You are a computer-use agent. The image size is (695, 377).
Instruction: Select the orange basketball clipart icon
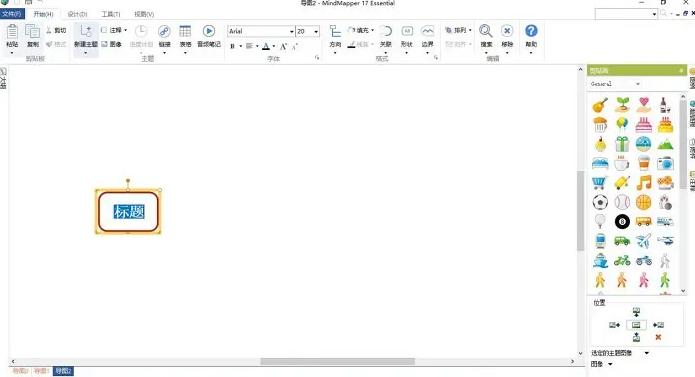tap(644, 202)
